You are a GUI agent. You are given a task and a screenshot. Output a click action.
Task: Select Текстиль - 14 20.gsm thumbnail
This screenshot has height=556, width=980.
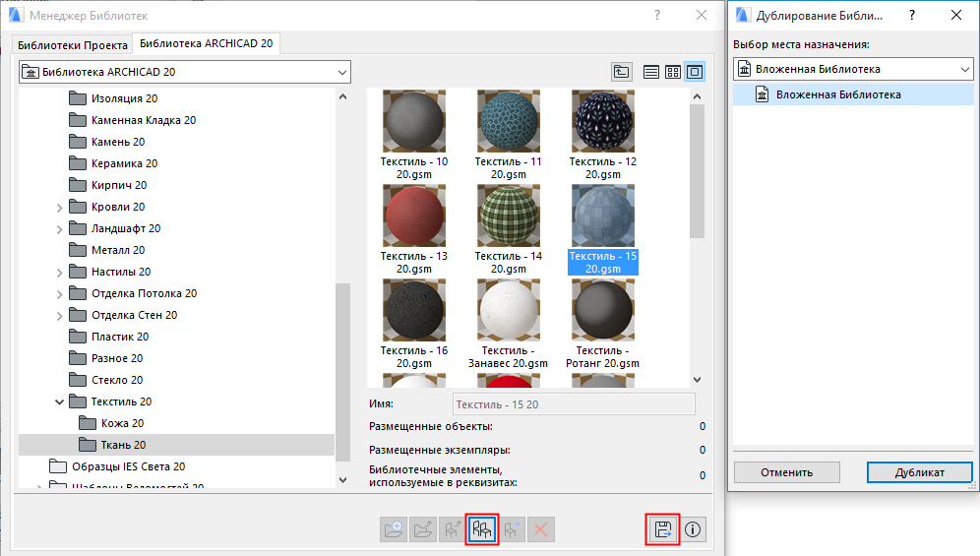tap(508, 216)
